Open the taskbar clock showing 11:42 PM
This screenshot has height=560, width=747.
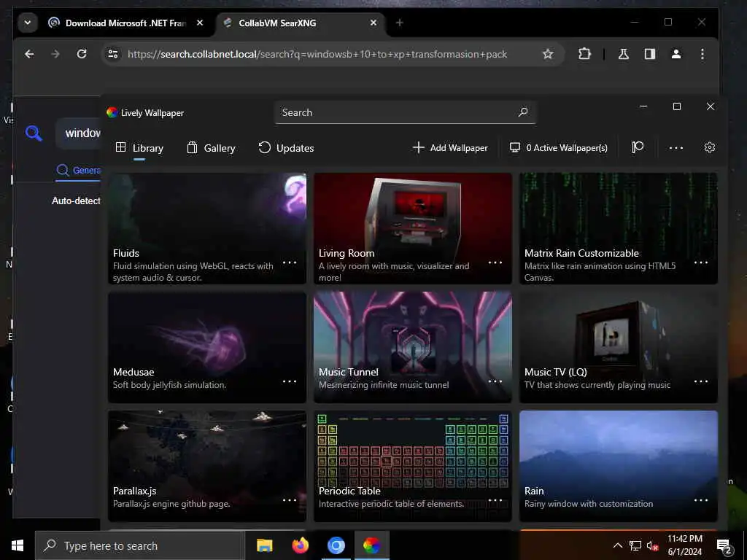coord(684,545)
